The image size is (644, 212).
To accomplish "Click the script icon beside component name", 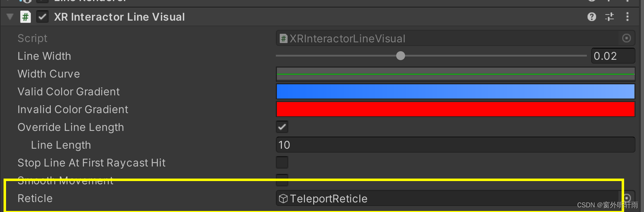I will (26, 17).
